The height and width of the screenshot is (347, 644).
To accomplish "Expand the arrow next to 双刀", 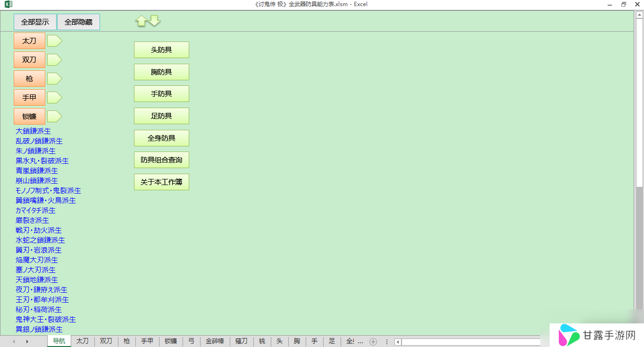I will (x=54, y=60).
